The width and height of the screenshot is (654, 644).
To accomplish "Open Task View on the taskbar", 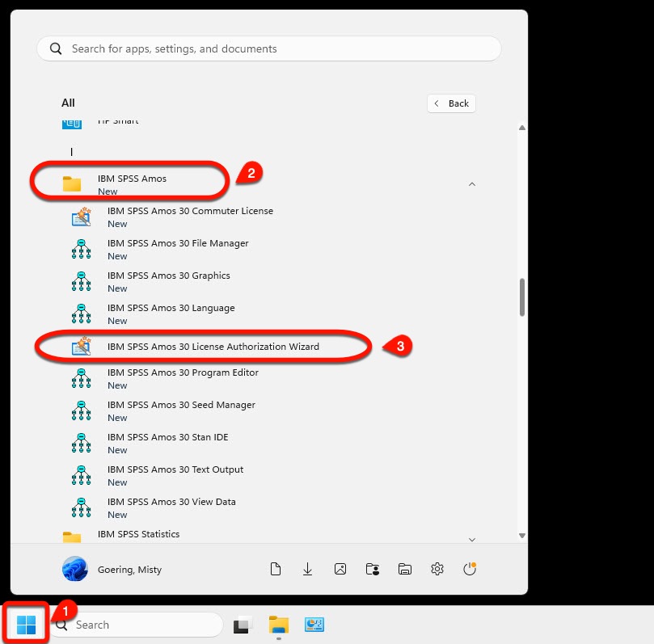I will pos(243,625).
